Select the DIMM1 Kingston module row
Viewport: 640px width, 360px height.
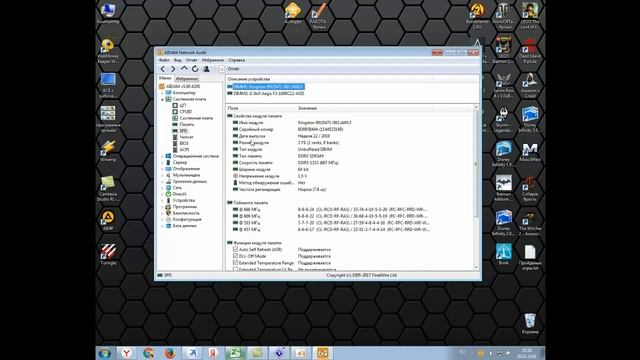266,87
